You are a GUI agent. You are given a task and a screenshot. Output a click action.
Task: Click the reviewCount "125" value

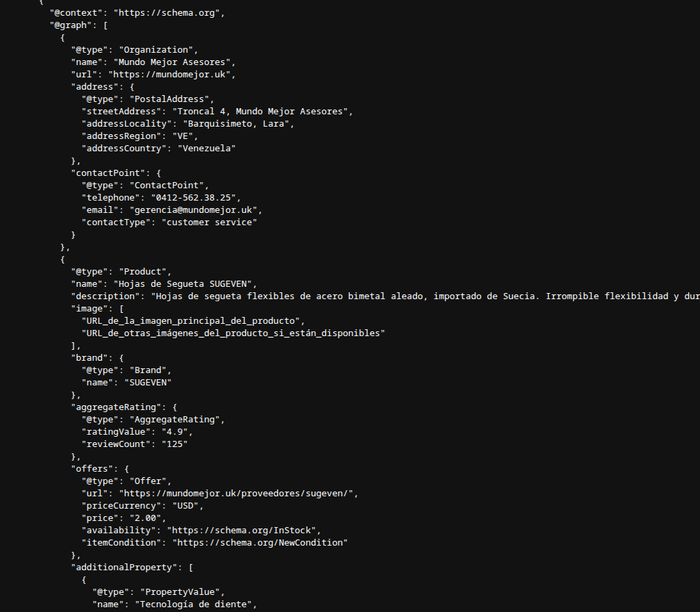174,444
